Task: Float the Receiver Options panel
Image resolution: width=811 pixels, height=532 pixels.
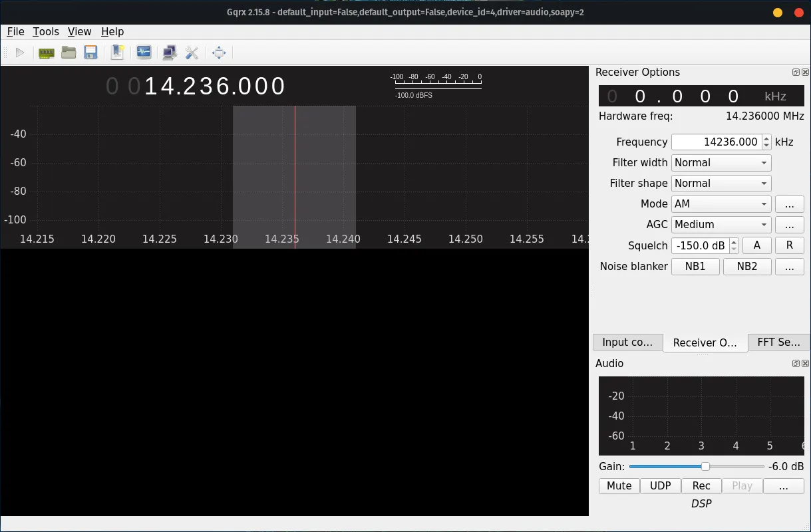Action: 796,72
